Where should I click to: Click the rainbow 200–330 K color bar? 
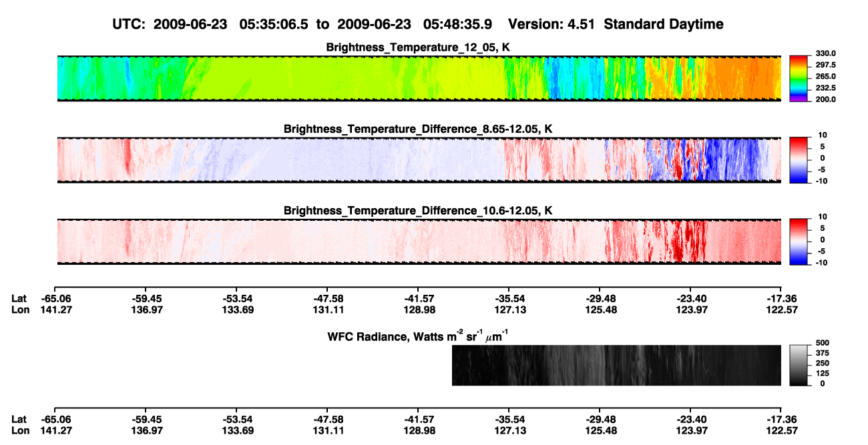click(798, 78)
